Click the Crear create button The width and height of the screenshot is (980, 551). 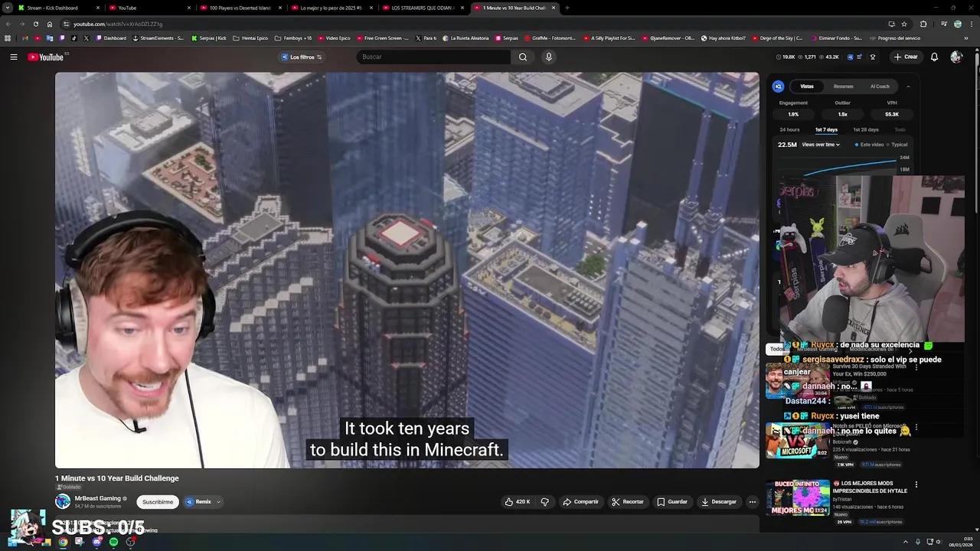(906, 57)
